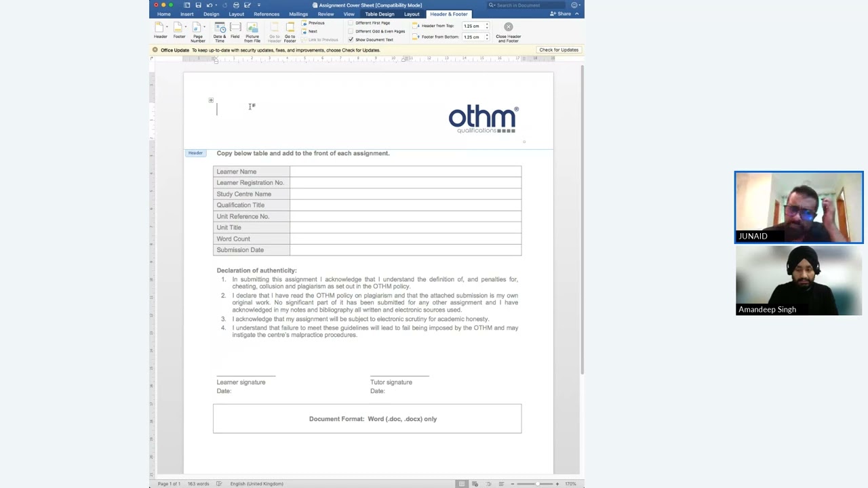Click the 170% zoom level
This screenshot has width=868, height=488.
point(571,483)
